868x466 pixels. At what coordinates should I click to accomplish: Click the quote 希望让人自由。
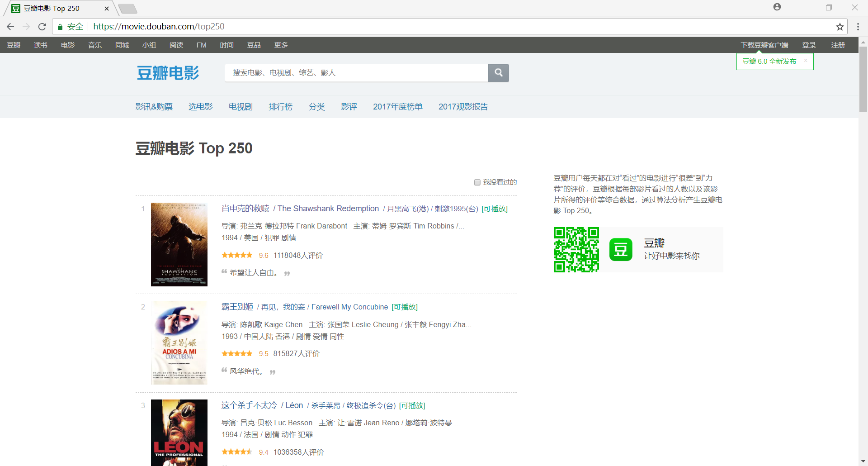254,272
